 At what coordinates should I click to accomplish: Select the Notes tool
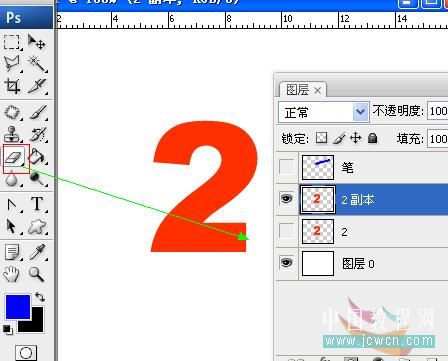[x=12, y=252]
